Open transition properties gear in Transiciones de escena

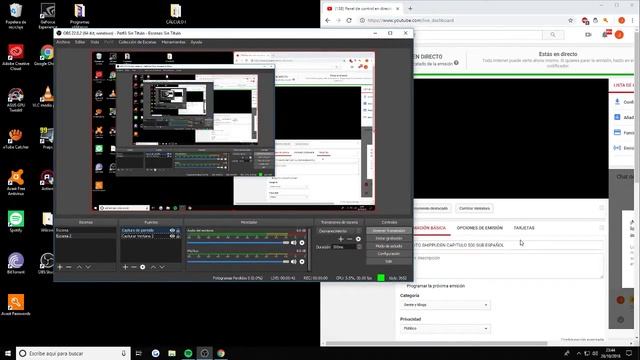358,239
